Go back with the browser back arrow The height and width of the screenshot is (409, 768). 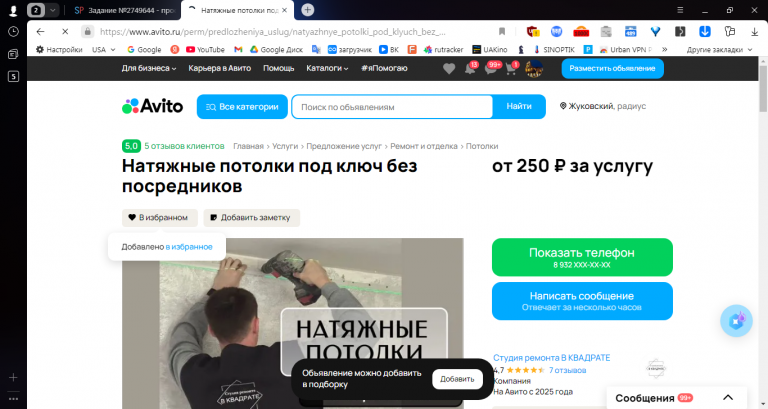pyautogui.click(x=40, y=32)
